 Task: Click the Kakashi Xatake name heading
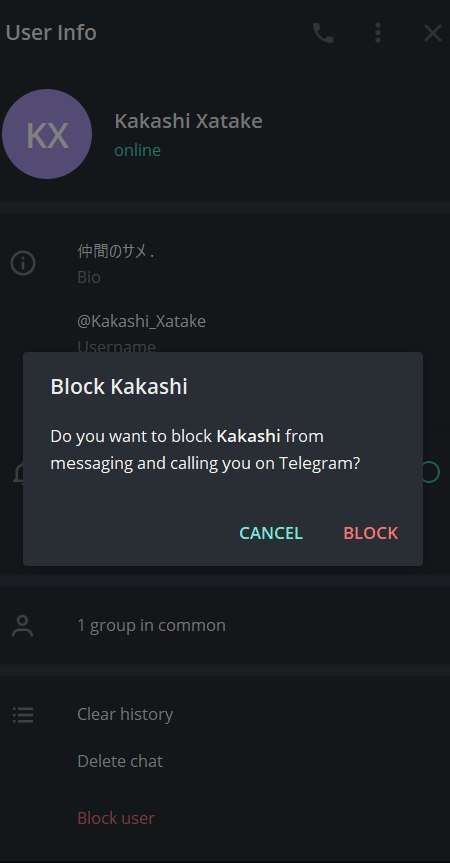click(188, 121)
